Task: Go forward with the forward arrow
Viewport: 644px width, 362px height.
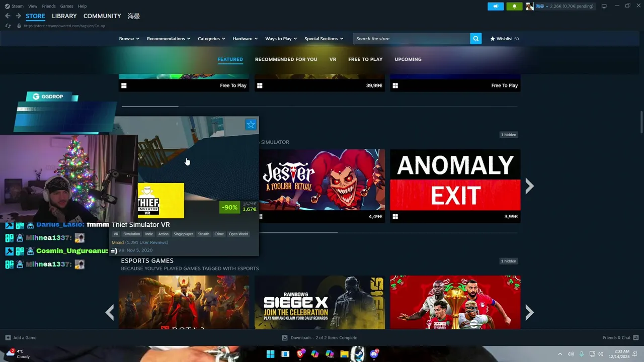Action: (18, 16)
